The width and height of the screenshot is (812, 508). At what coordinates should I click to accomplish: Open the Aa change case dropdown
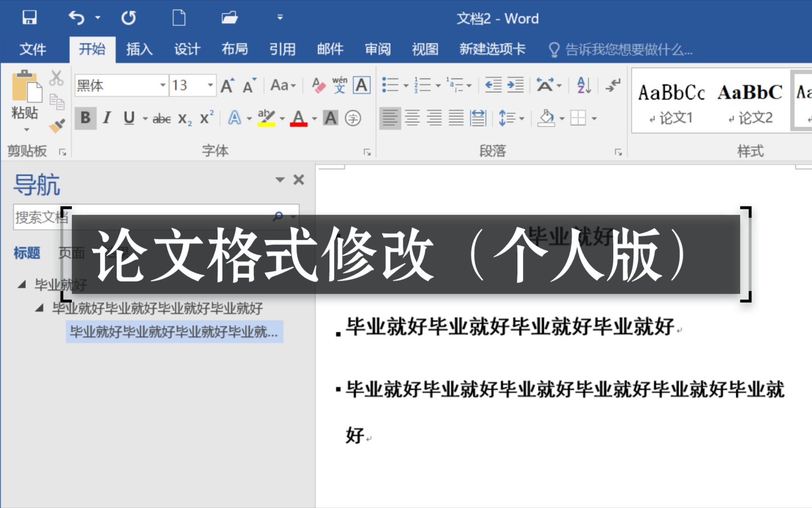pos(283,85)
